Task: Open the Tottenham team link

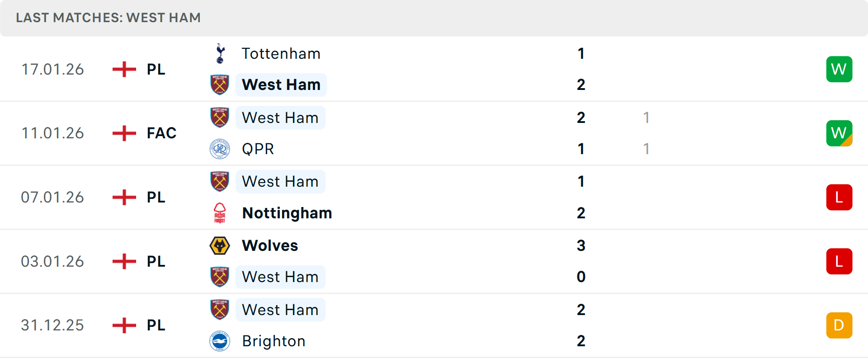Action: click(x=281, y=54)
